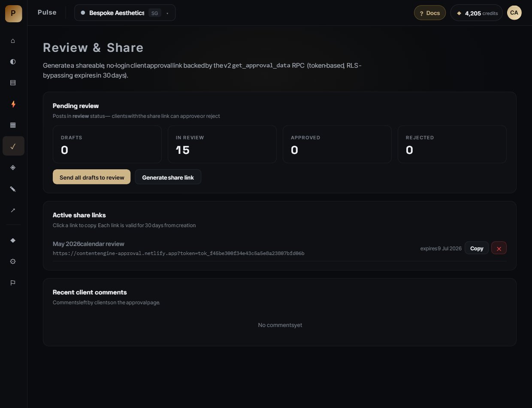
Task: Open the diagonal arrow sidebar icon
Action: (x=13, y=210)
